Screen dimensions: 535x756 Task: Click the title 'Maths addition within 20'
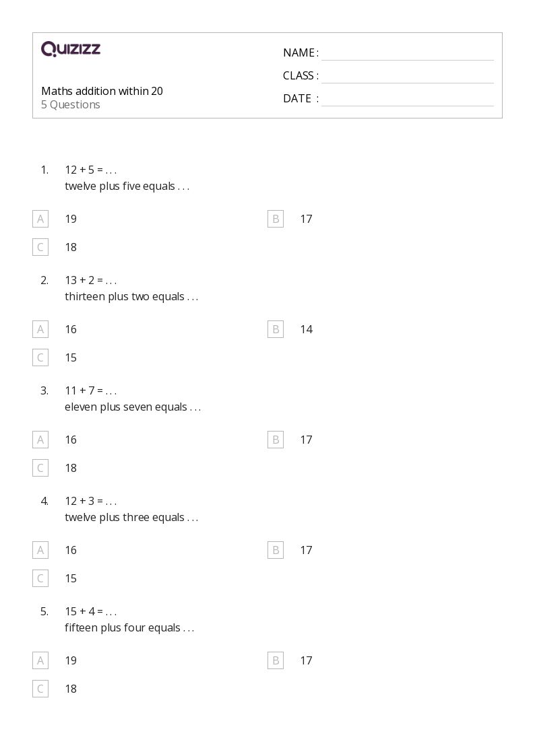click(102, 91)
